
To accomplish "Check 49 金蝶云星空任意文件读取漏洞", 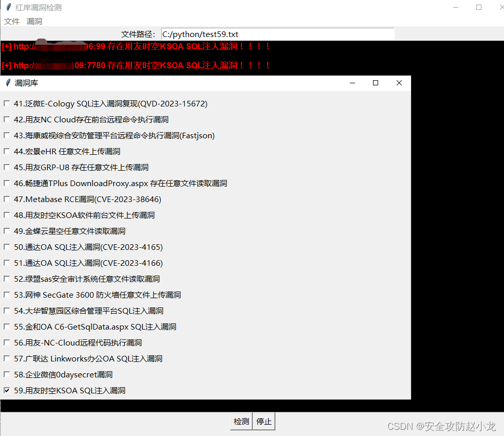I will pyautogui.click(x=7, y=231).
